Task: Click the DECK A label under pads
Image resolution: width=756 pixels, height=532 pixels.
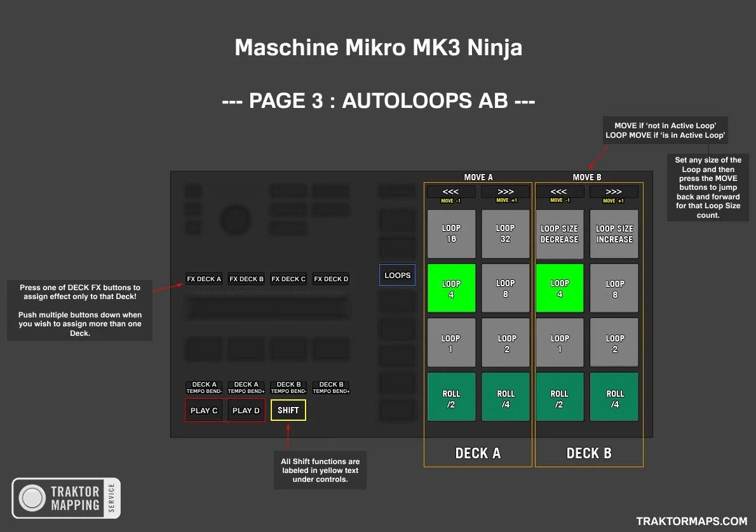Action: pos(478,453)
